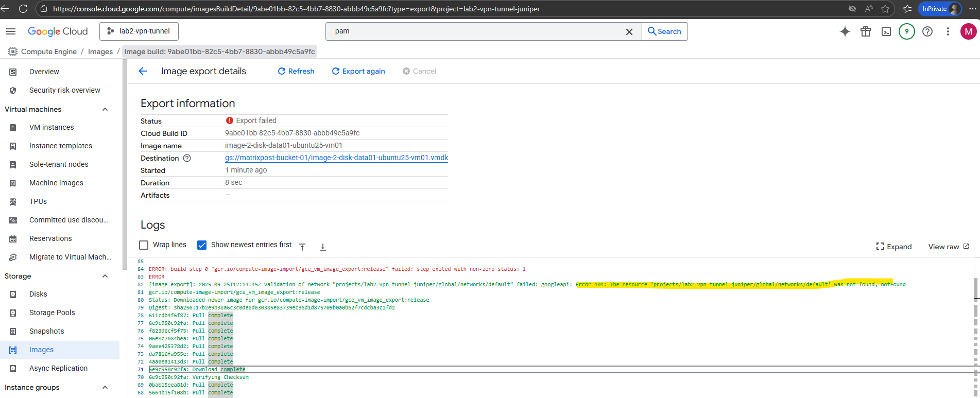Click the Cloud Build ID value 9abe01bb-82c5-4bb7-8830-abbb49c5a9fc
Image resolution: width=980 pixels, height=398 pixels.
click(x=292, y=133)
